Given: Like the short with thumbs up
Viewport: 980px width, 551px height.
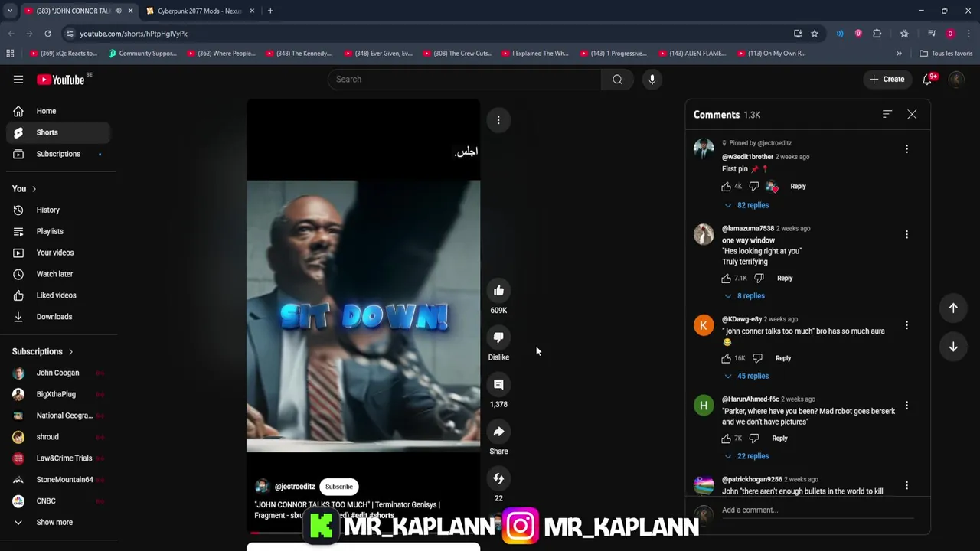Looking at the screenshot, I should 498,290.
